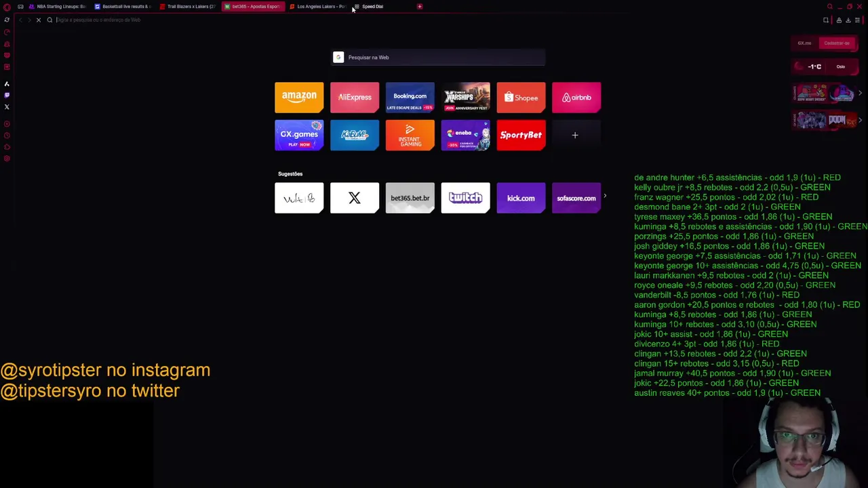Add a new speed dial with the plus tile
This screenshot has height=488, width=868.
[x=575, y=135]
